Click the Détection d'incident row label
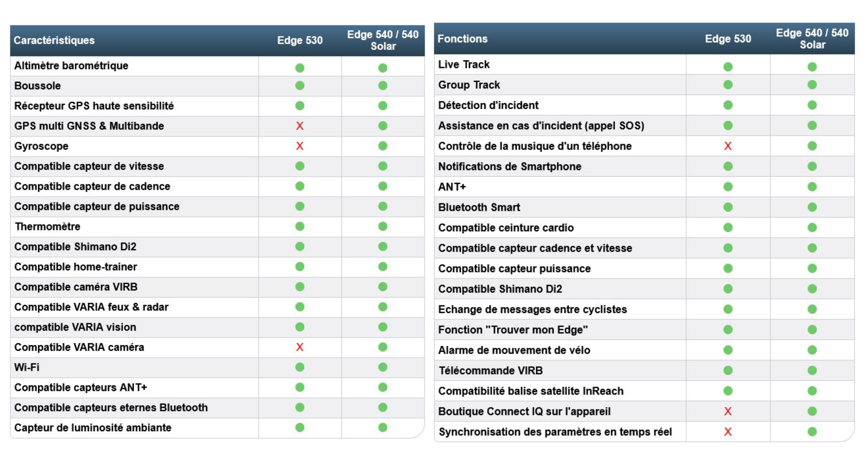 pyautogui.click(x=488, y=105)
